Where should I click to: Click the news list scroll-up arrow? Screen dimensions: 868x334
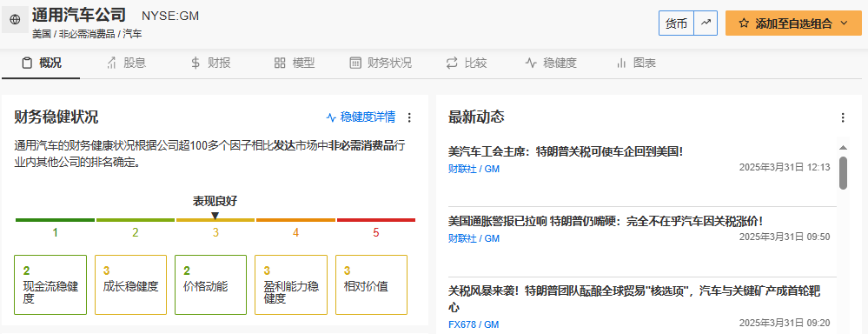tap(843, 147)
